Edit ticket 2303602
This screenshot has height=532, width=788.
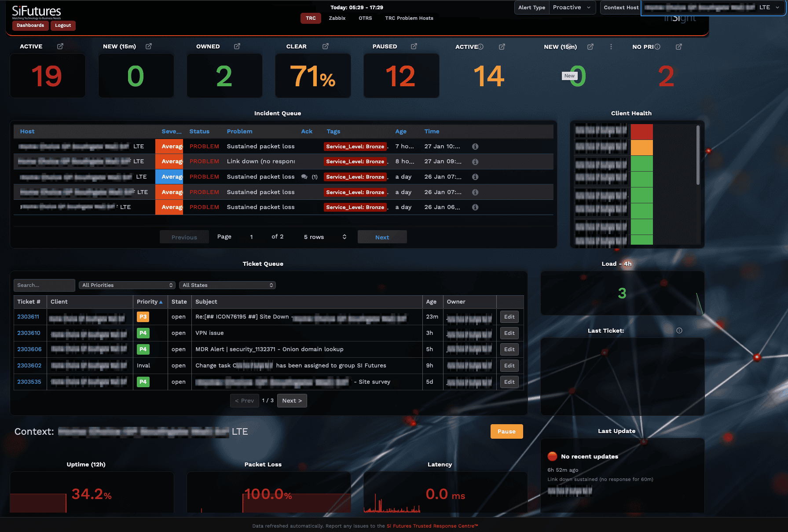(x=509, y=366)
